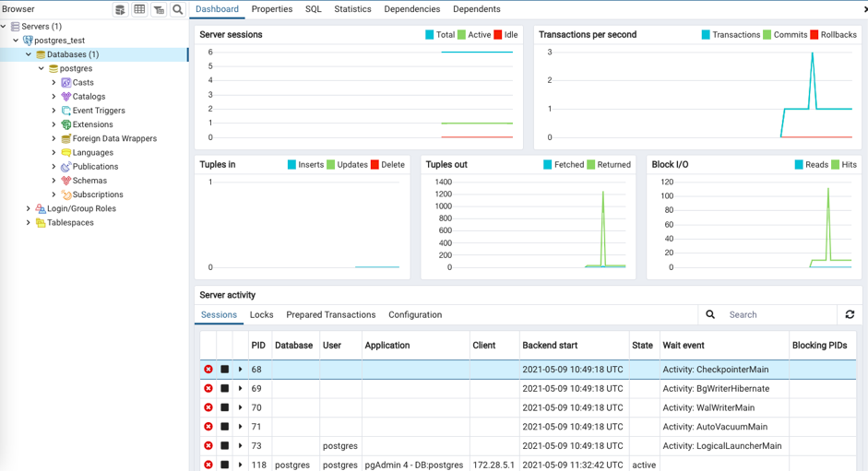Collapse the Databases (1) node
868x471 pixels.
(x=29, y=54)
